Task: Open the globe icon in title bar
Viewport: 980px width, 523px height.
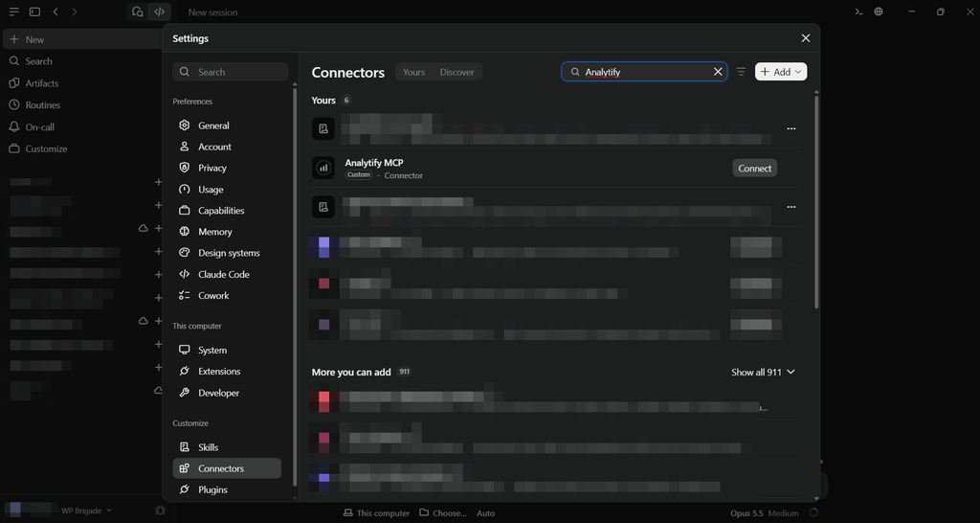Action: (879, 11)
